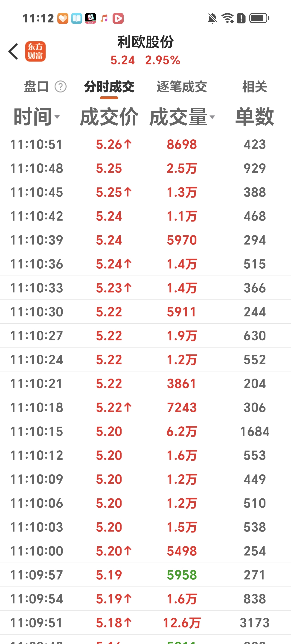Tap the muted notification bell icon

[212, 18]
